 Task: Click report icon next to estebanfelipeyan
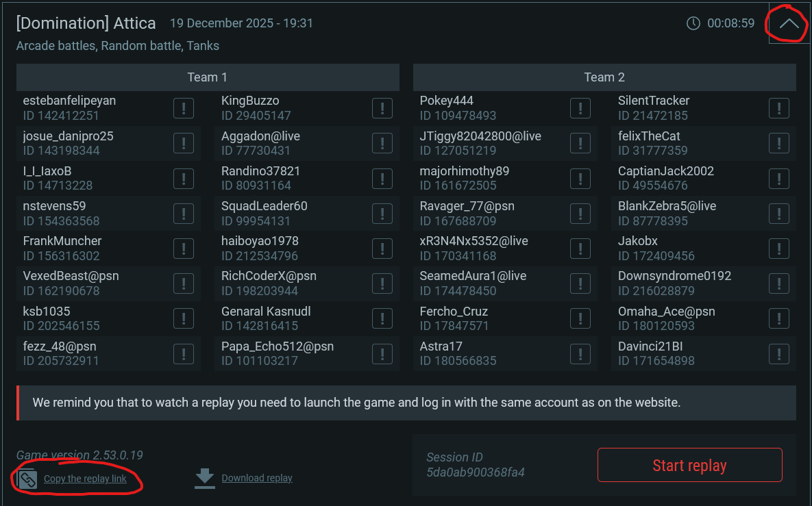(x=183, y=108)
